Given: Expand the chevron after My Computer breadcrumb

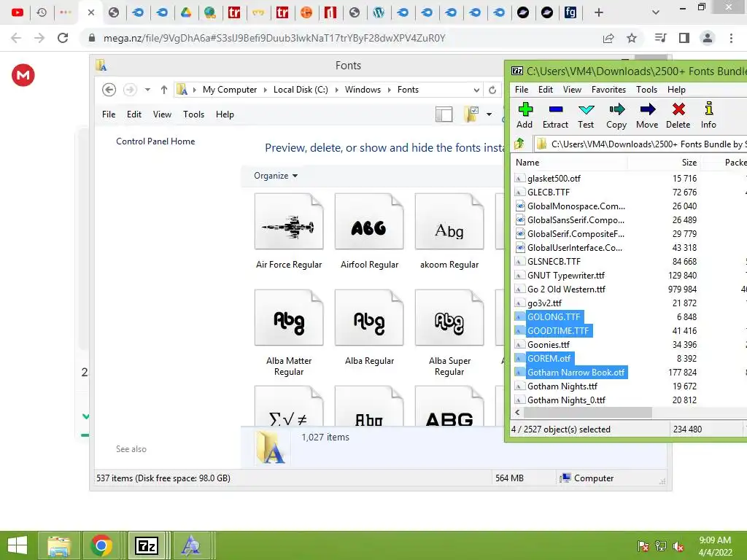Looking at the screenshot, I should pyautogui.click(x=266, y=90).
